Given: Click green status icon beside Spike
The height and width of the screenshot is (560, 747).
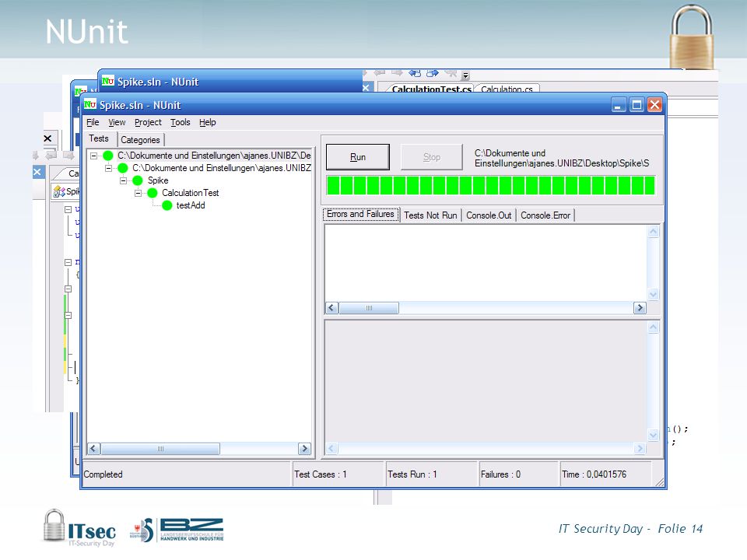Looking at the screenshot, I should (138, 180).
